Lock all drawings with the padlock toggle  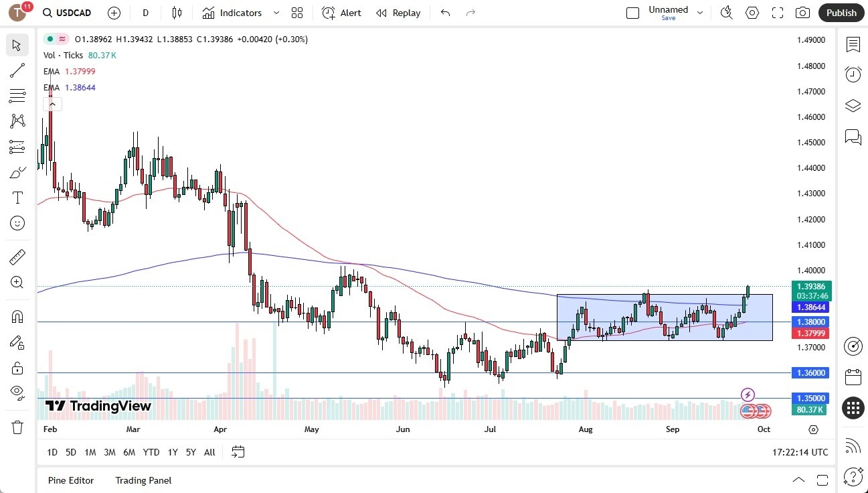click(17, 368)
